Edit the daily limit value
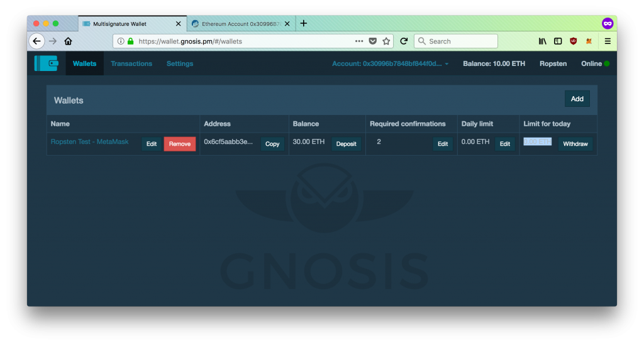The height and width of the screenshot is (345, 644). (x=505, y=144)
